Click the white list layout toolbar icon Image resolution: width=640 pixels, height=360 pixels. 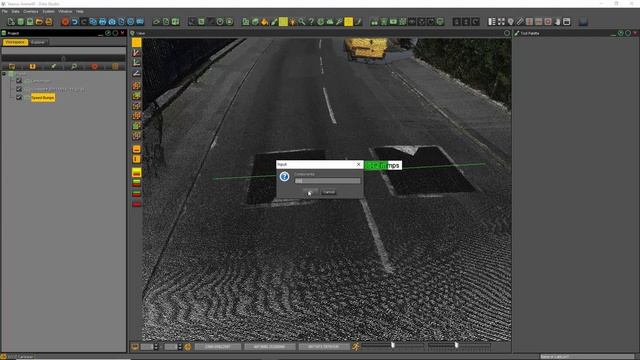pos(492,22)
